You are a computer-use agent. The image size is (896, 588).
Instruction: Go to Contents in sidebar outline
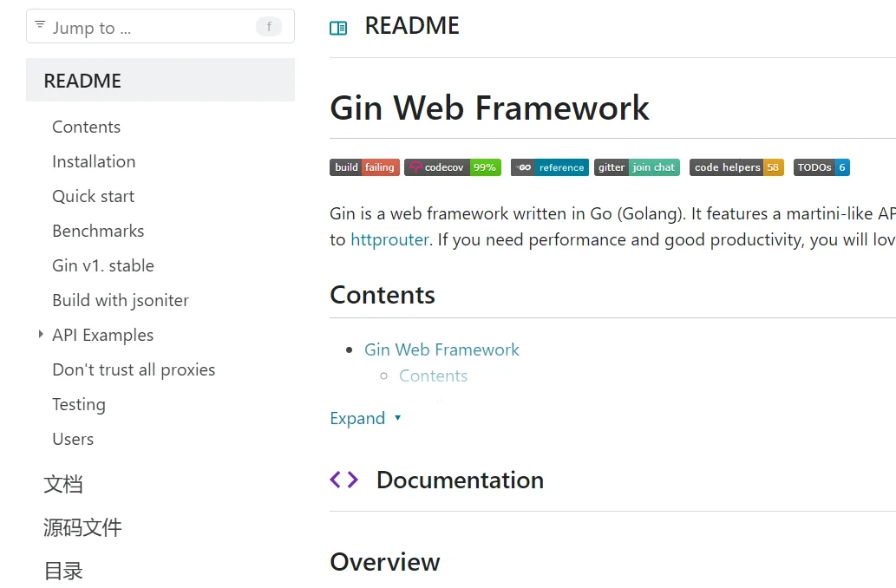click(x=86, y=127)
